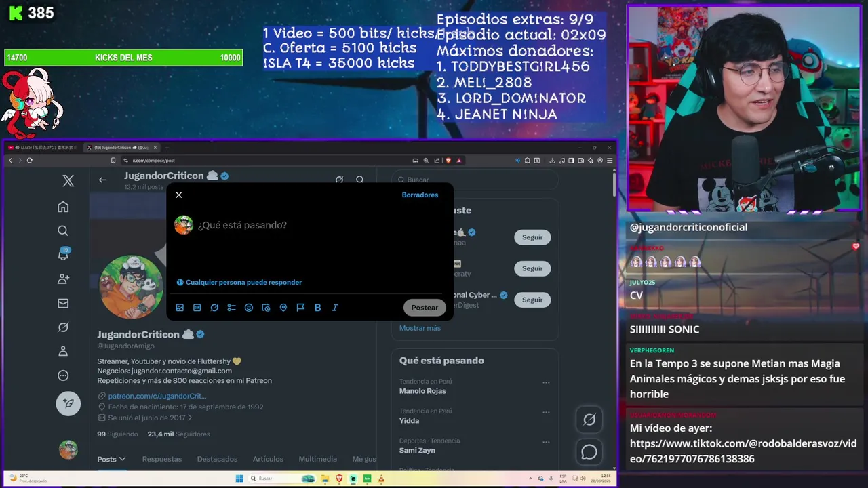Go back with profile header arrow
This screenshot has width=868, height=488.
tap(102, 180)
